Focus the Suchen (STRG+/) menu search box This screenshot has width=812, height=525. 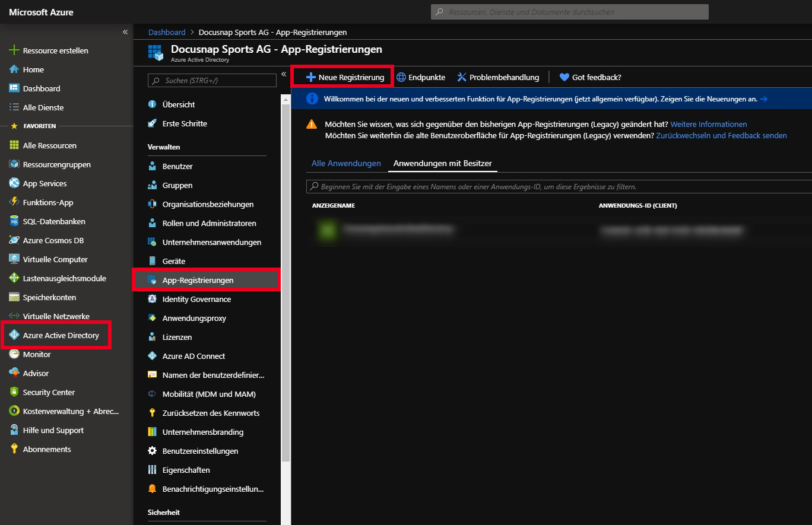tap(212, 81)
